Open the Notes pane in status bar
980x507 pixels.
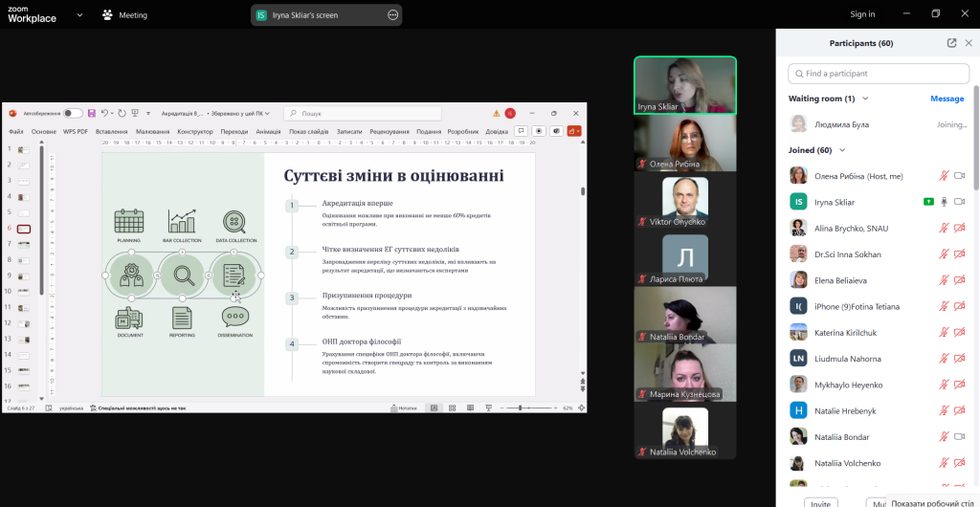pos(404,408)
